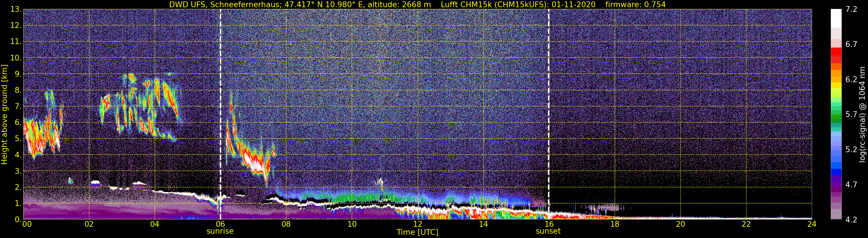This screenshot has height=238, width=868.
Task: Click the '2.' height tick label
Action: pos(18,187)
